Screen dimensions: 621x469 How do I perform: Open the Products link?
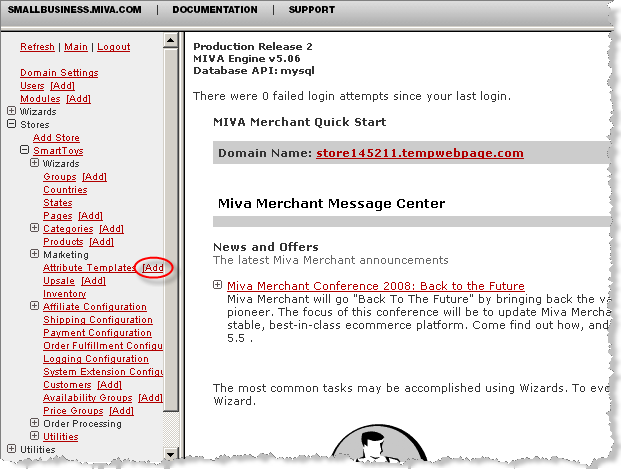[x=63, y=242]
